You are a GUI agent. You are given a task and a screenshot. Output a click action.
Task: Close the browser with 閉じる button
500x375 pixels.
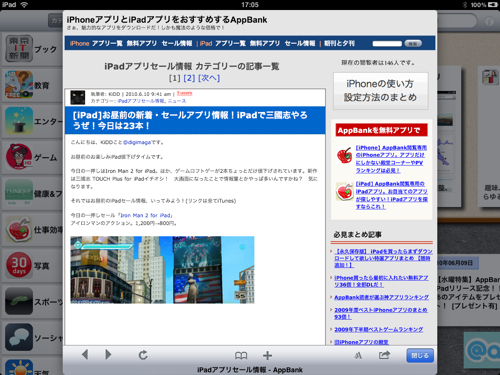click(420, 355)
